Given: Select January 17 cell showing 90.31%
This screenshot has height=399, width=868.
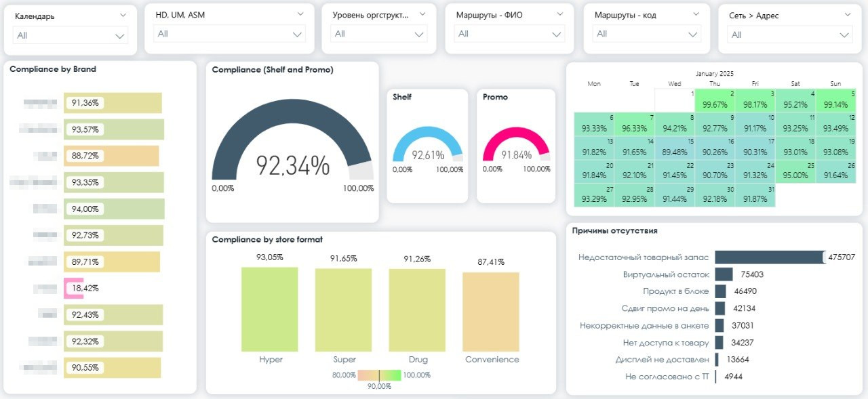Looking at the screenshot, I should [x=755, y=147].
